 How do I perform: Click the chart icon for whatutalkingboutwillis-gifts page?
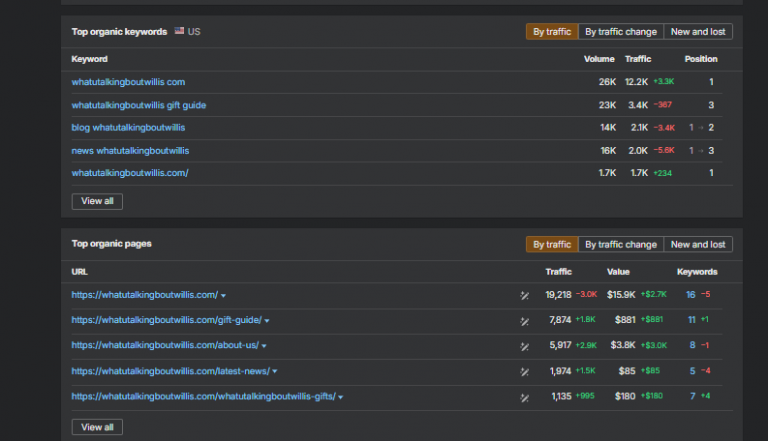pyautogui.click(x=525, y=397)
